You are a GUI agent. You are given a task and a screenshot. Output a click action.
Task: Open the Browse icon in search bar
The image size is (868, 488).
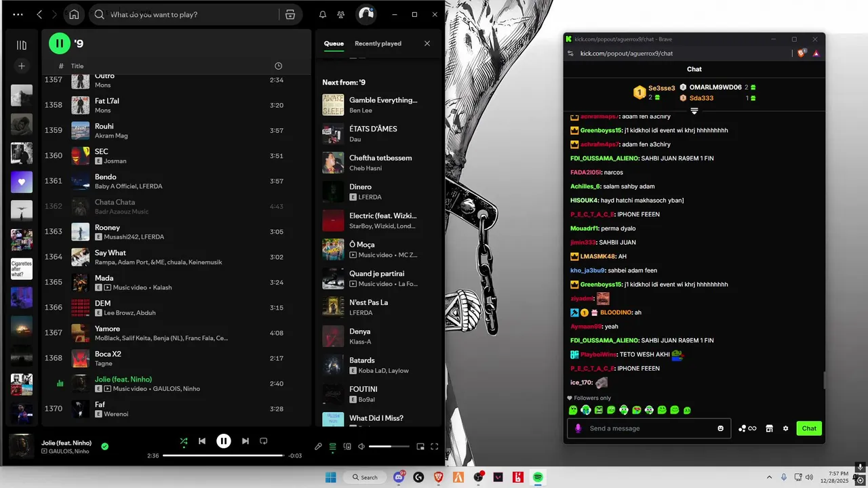pyautogui.click(x=290, y=14)
